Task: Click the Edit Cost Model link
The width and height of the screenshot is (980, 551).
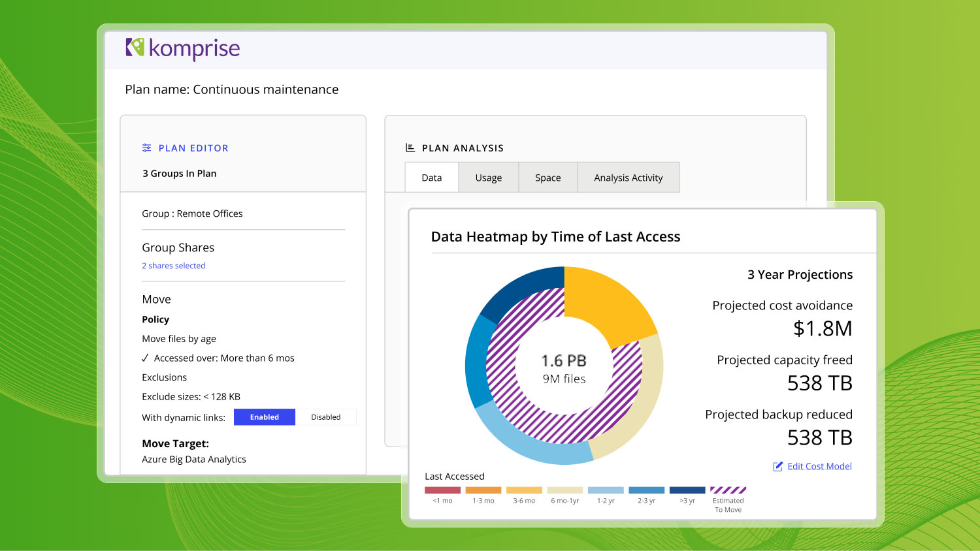Action: [x=819, y=466]
